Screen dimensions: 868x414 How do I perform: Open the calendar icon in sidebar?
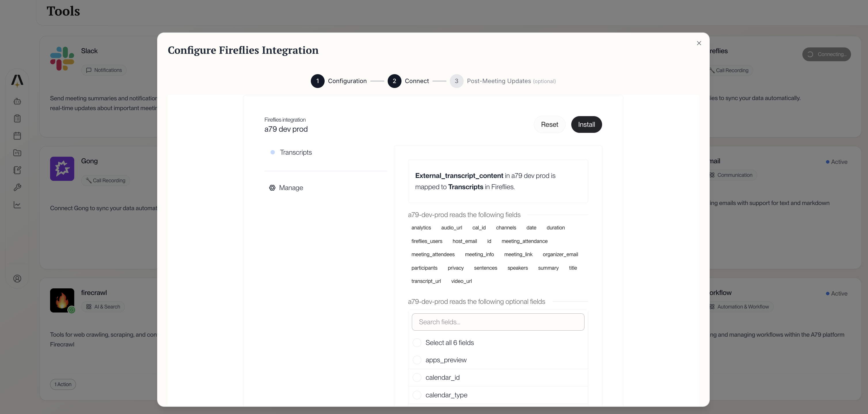coord(17,136)
